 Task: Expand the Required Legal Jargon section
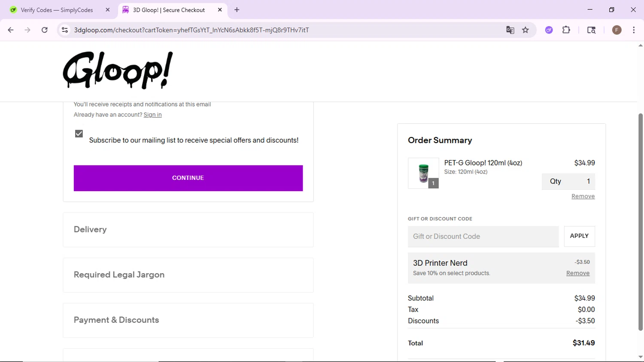click(x=188, y=275)
